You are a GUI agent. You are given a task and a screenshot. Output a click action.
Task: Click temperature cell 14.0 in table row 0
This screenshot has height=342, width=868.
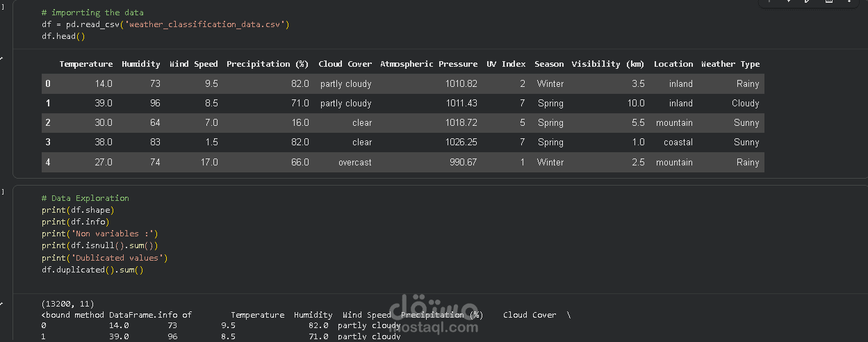tap(104, 83)
